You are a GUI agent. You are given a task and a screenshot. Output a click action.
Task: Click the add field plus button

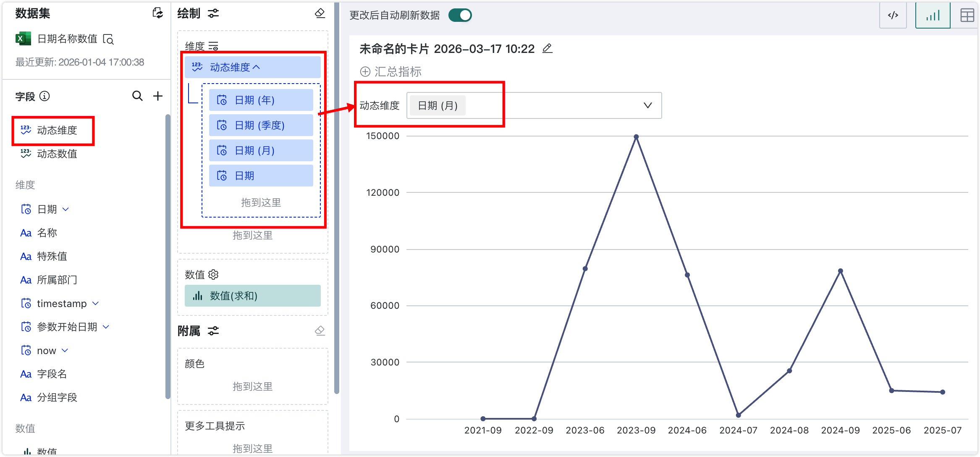(x=158, y=96)
